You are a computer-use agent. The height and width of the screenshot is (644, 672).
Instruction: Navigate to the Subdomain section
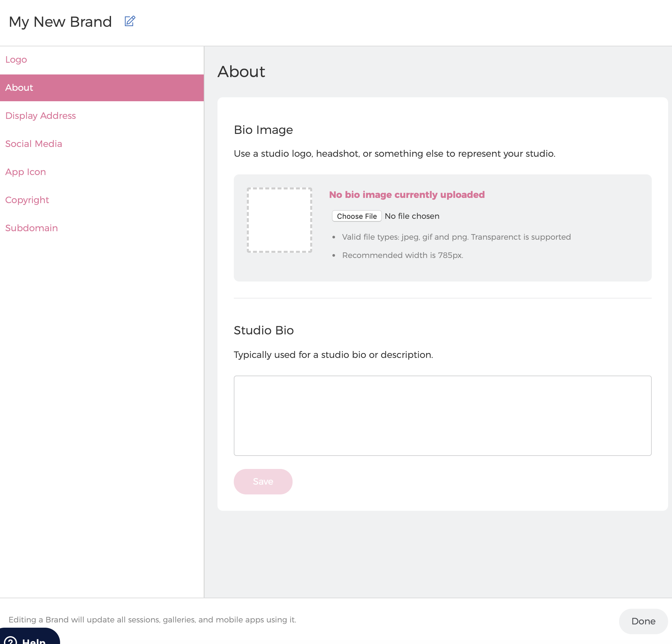(x=32, y=228)
